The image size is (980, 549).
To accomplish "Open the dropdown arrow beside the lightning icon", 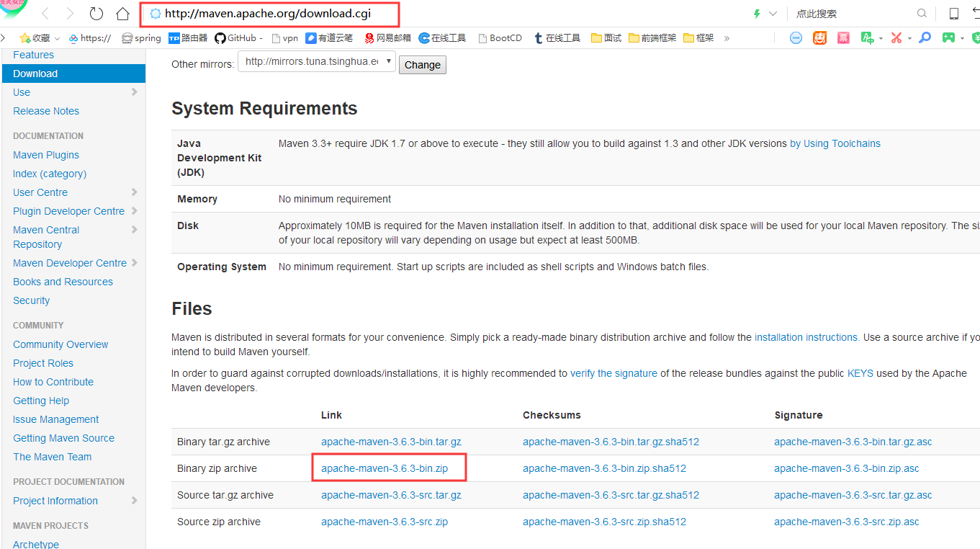I will (x=773, y=14).
